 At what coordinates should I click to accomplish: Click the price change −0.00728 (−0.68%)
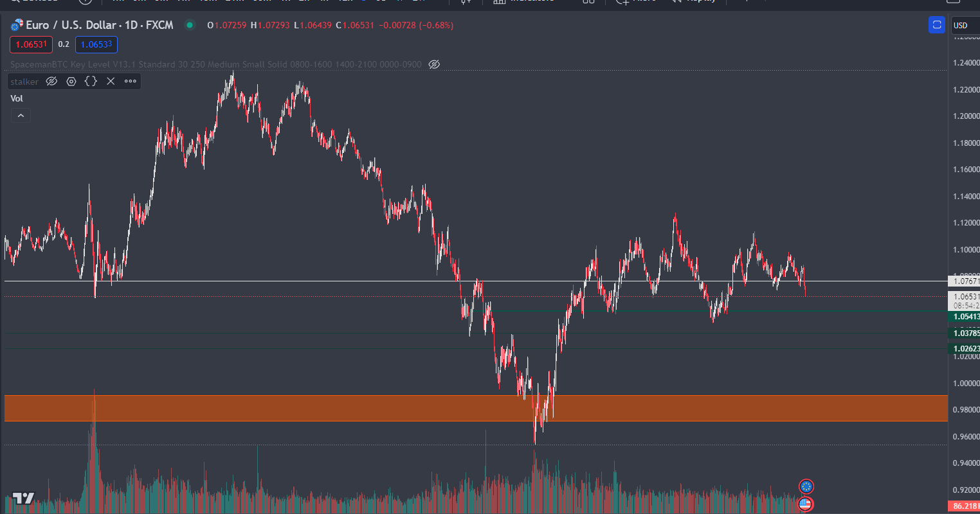[416, 26]
